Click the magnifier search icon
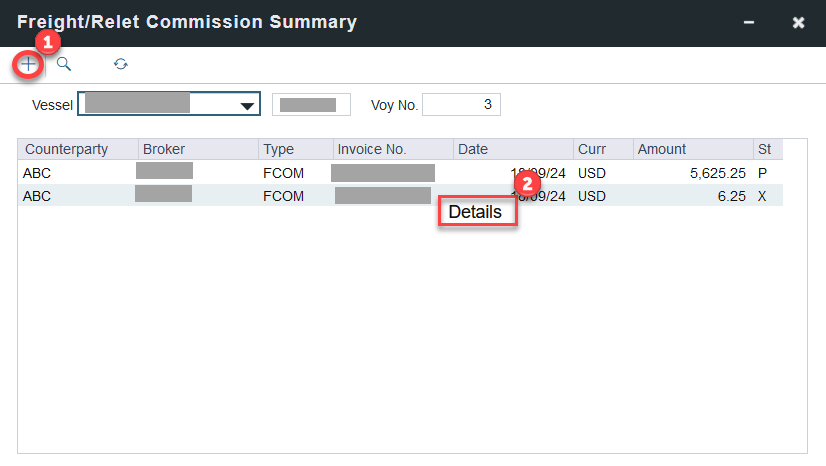 tap(64, 64)
